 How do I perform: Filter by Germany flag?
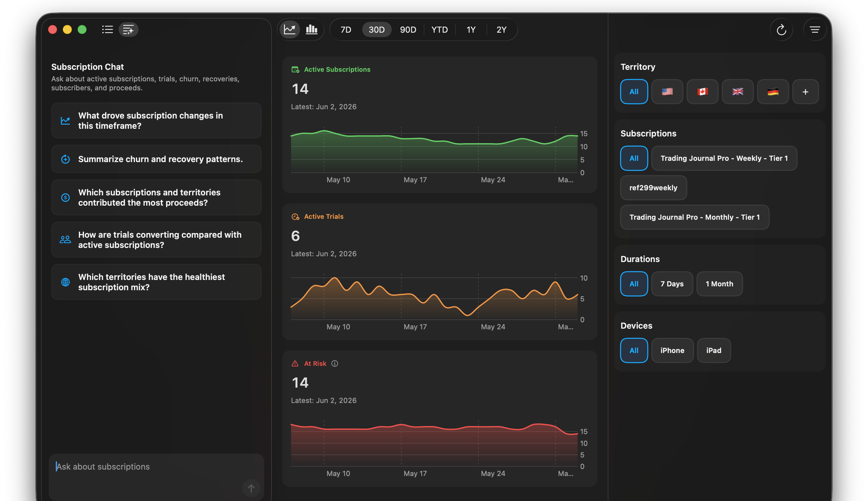click(772, 92)
